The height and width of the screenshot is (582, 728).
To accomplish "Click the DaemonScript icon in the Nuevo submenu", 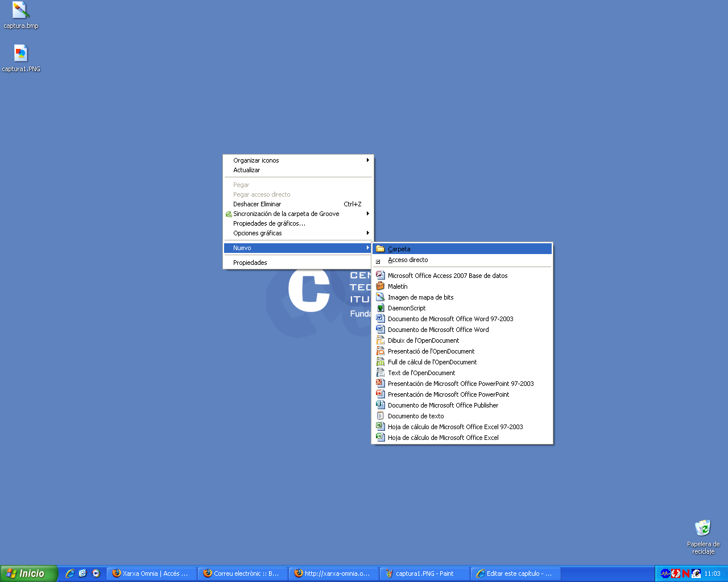I will point(380,307).
